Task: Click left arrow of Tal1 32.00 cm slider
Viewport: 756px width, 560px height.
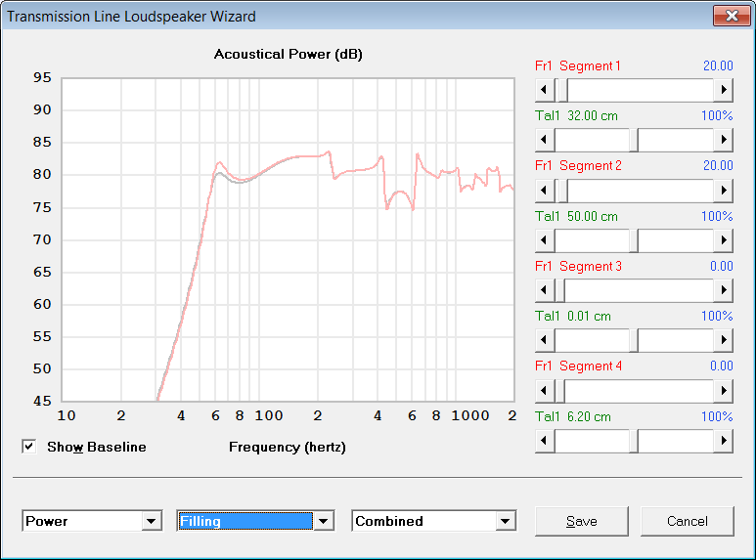Action: (x=545, y=140)
